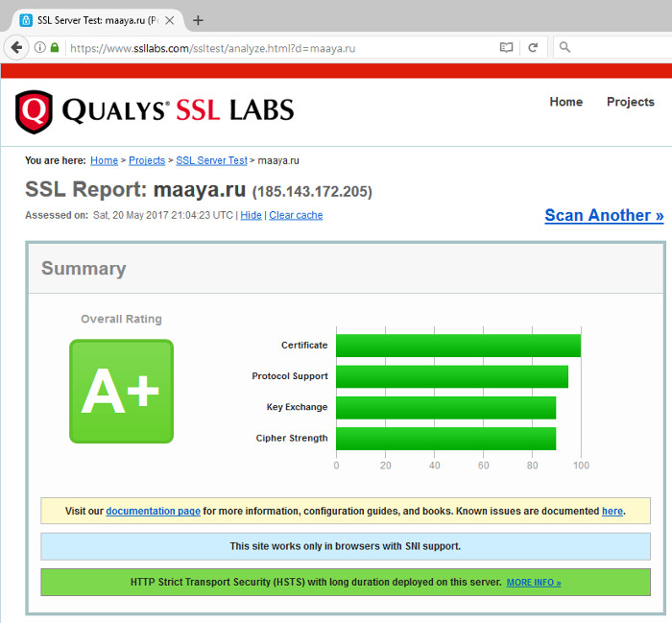Click 'This site works only in browsers with SNI support.'
The height and width of the screenshot is (623, 672).
click(x=346, y=546)
